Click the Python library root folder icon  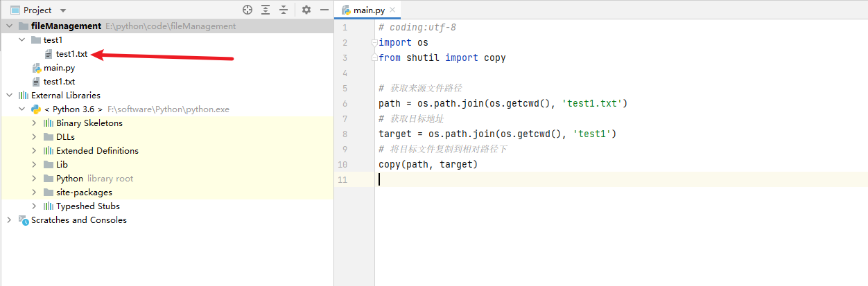tap(49, 178)
